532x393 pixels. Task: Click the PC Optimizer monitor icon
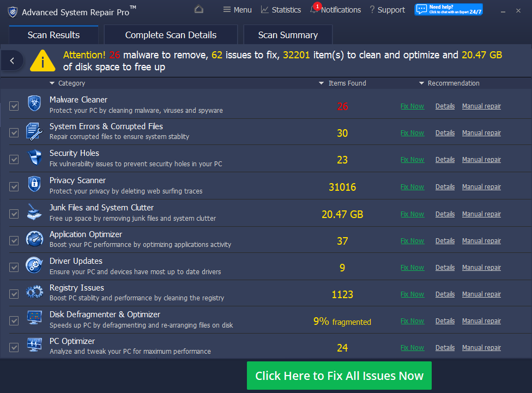pyautogui.click(x=34, y=345)
